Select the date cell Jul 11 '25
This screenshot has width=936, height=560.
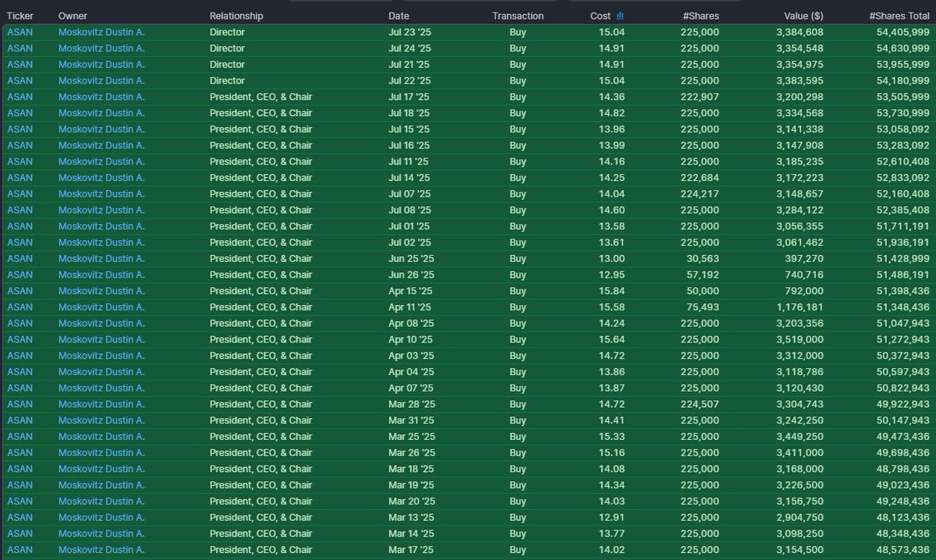(x=409, y=161)
